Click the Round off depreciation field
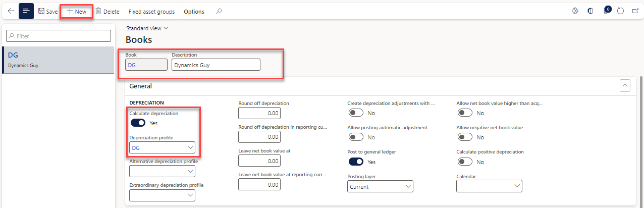The image size is (644, 208). (x=259, y=113)
